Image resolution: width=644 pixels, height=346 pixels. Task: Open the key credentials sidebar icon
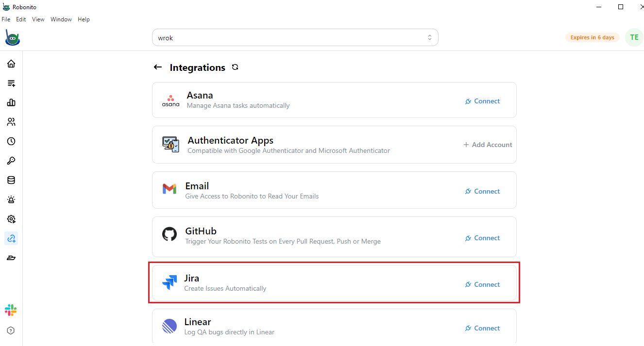point(11,161)
